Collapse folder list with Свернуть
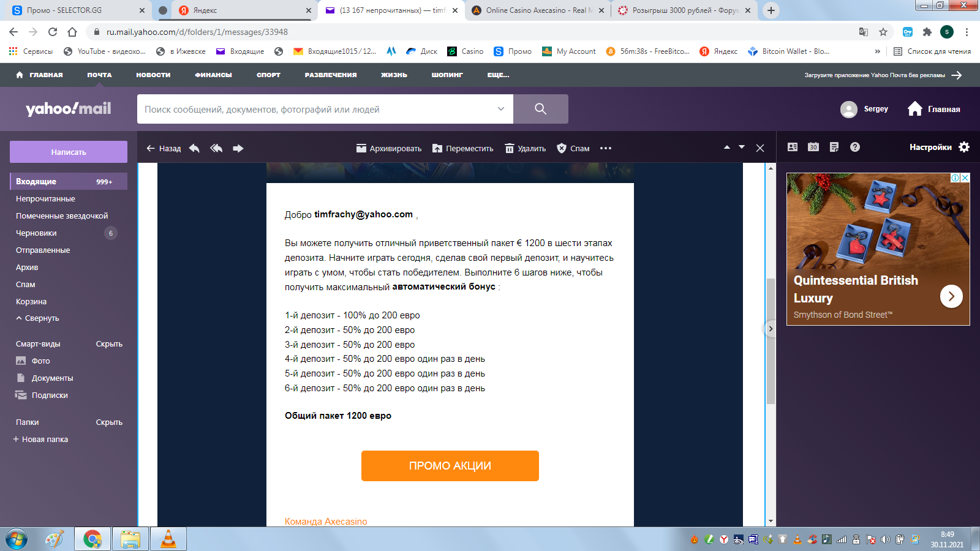 point(38,318)
